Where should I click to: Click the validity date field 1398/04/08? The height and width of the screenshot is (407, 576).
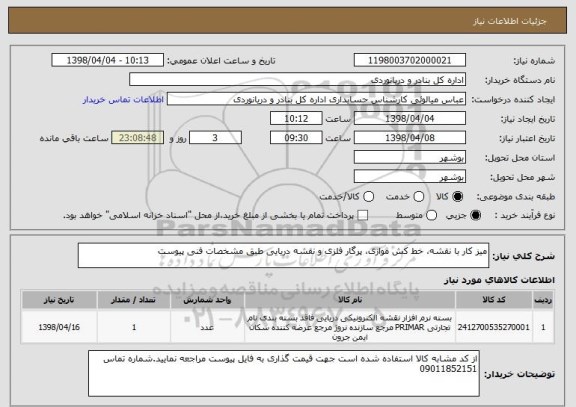tap(410, 138)
